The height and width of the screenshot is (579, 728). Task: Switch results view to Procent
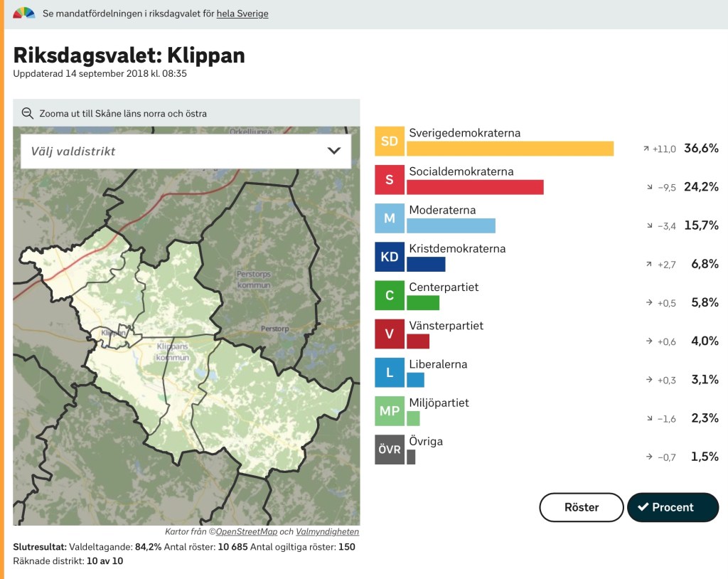pyautogui.click(x=673, y=507)
